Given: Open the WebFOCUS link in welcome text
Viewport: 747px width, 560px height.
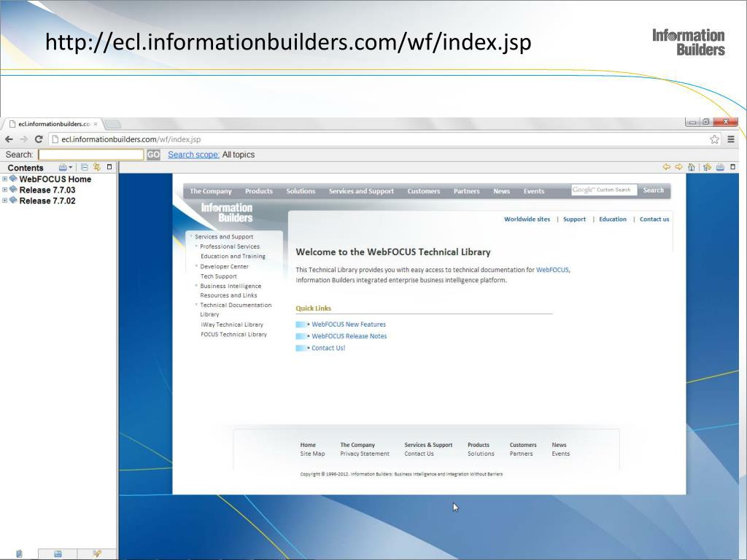Looking at the screenshot, I should click(x=552, y=270).
